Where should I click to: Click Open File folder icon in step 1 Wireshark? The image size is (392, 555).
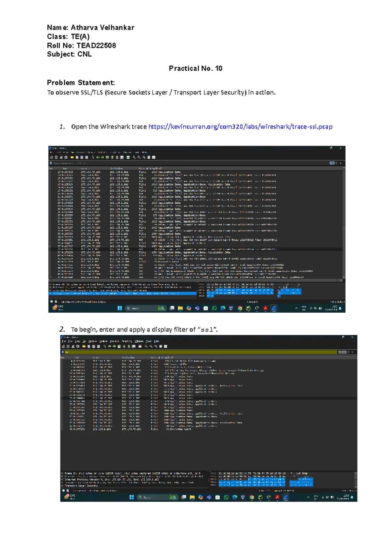pyautogui.click(x=72, y=157)
